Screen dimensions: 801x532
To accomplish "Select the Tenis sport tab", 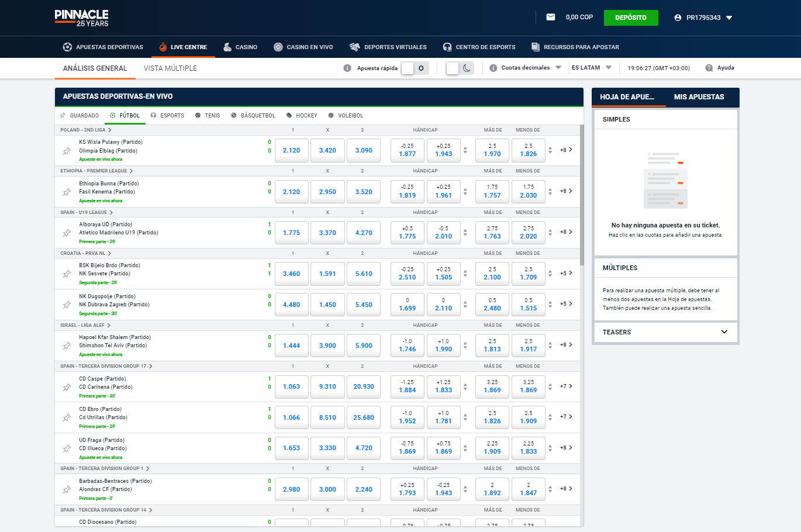I will pos(208,116).
